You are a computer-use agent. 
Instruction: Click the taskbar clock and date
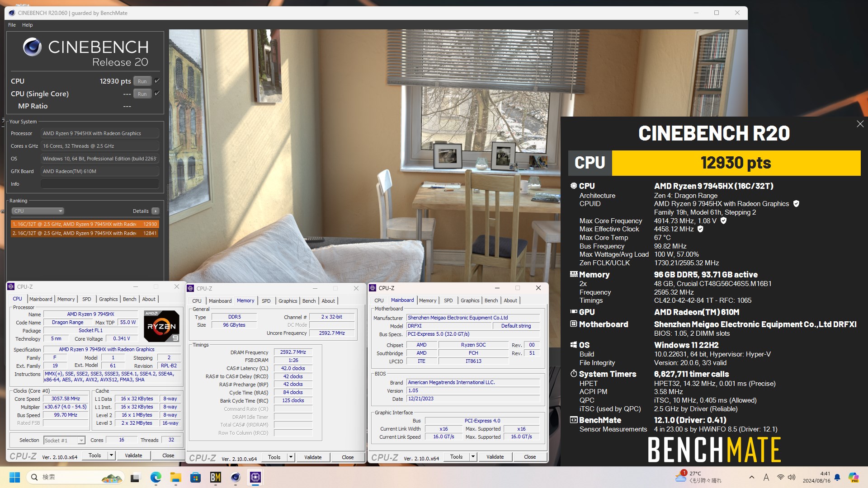(x=816, y=477)
